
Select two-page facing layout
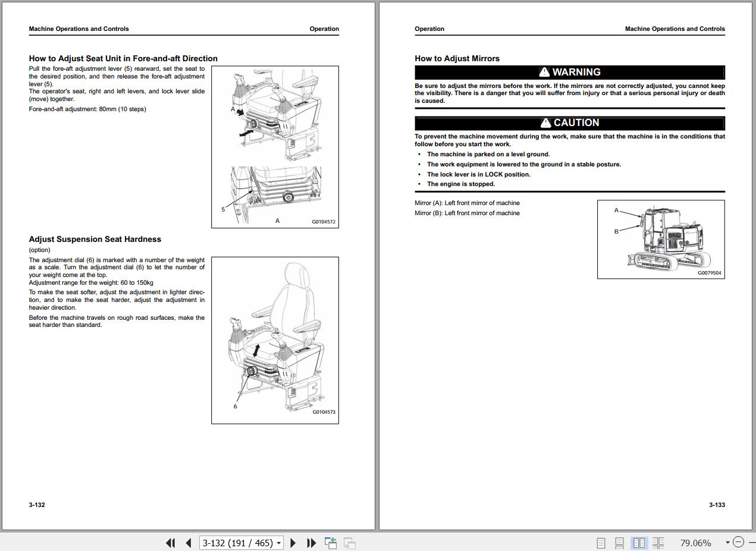639,543
